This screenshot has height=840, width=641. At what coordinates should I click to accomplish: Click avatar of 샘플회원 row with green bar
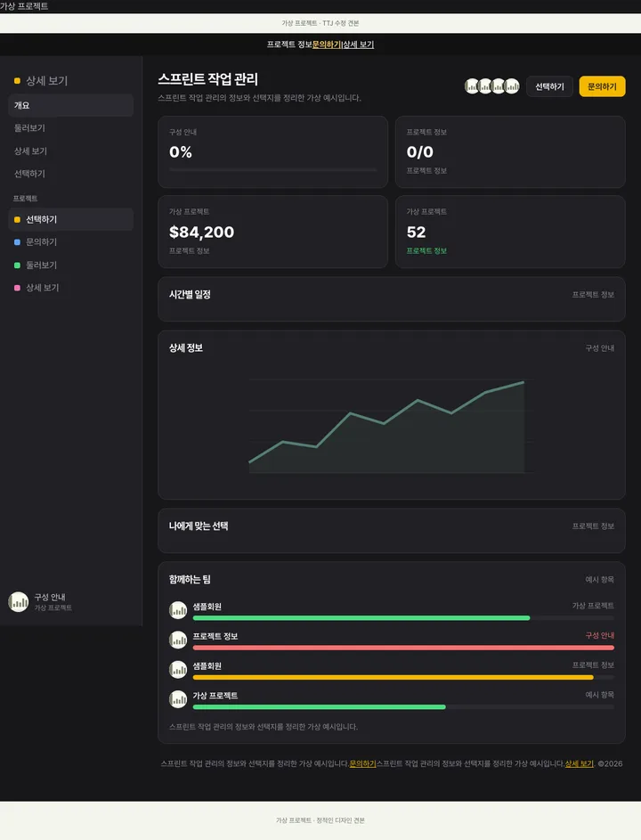178,610
